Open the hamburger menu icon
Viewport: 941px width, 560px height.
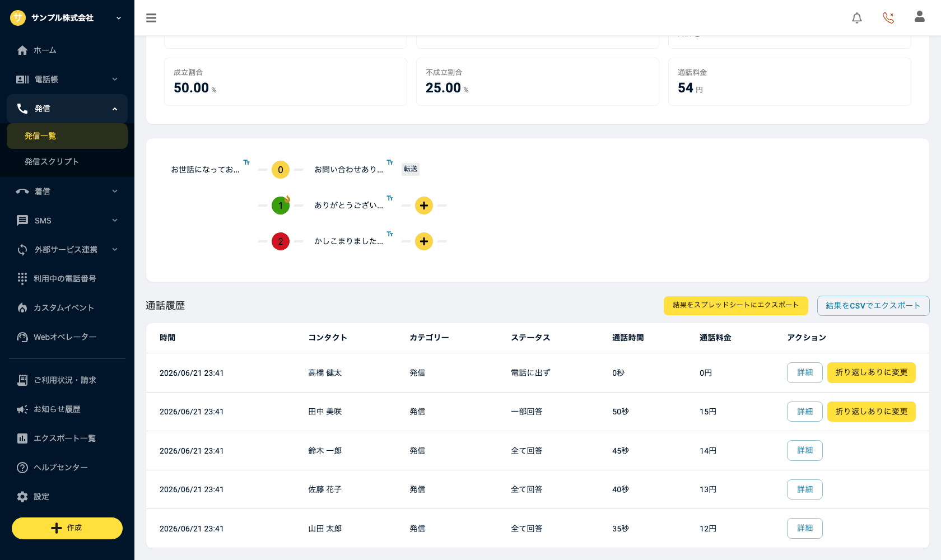point(151,18)
